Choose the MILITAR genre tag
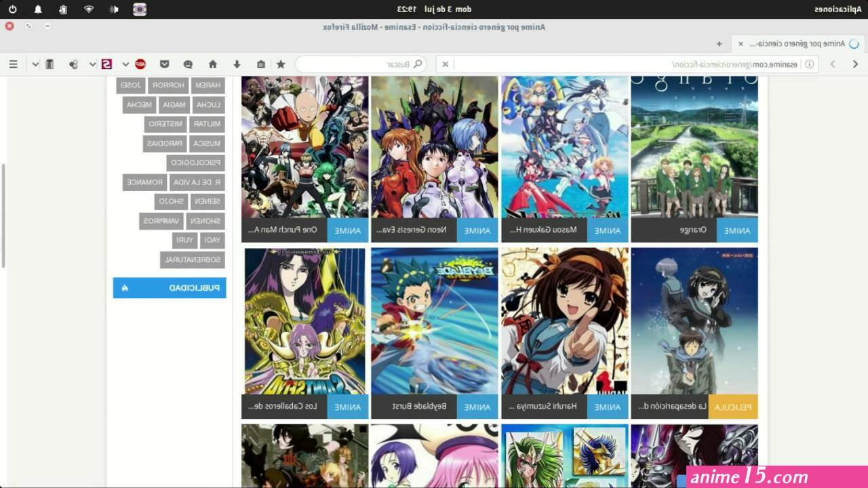The height and width of the screenshot is (488, 868). pos(207,124)
